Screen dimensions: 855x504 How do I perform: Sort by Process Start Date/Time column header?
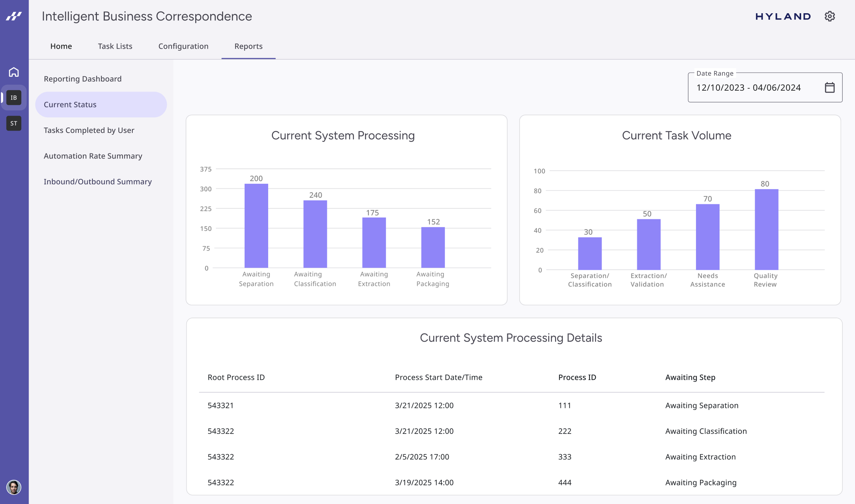tap(438, 377)
